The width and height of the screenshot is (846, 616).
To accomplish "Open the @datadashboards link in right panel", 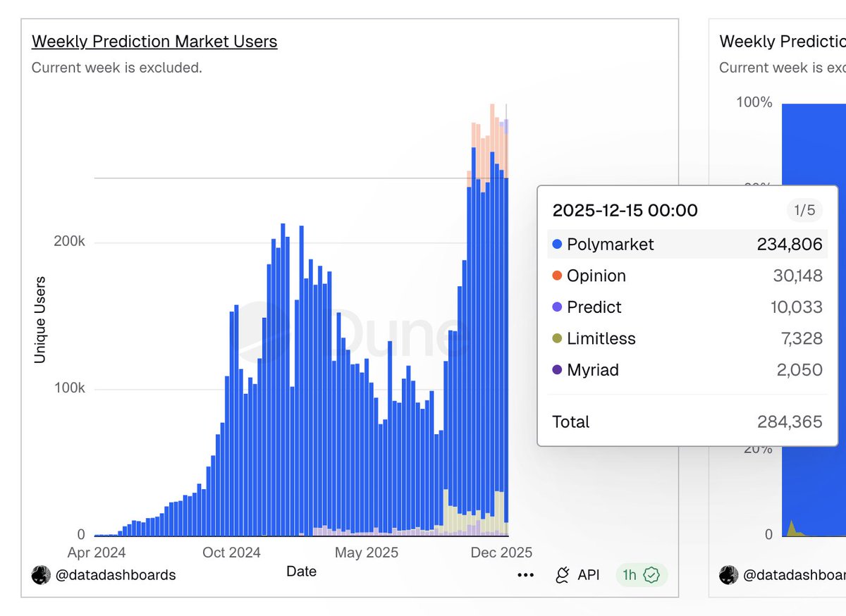I will click(x=795, y=575).
